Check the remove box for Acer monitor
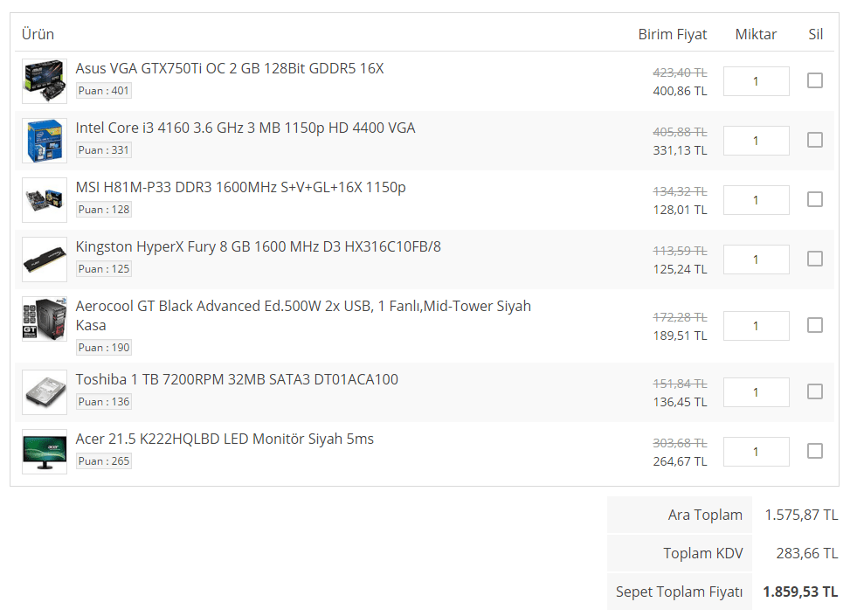The width and height of the screenshot is (857, 616). coord(814,451)
